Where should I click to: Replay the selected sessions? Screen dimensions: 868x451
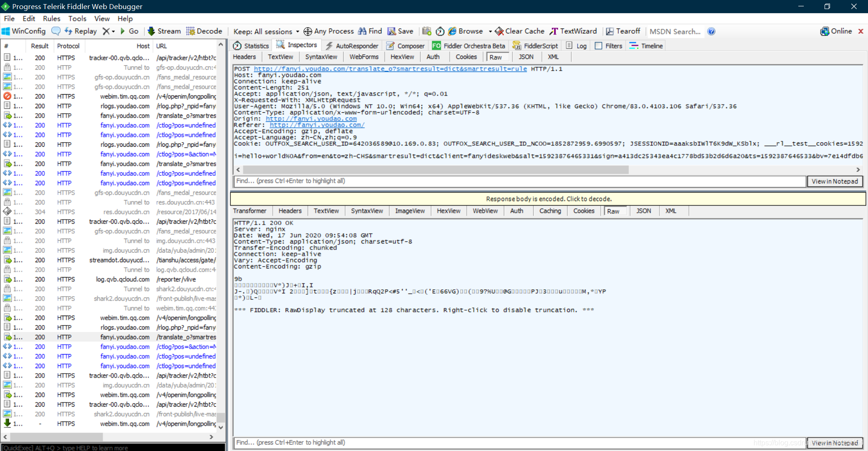81,31
